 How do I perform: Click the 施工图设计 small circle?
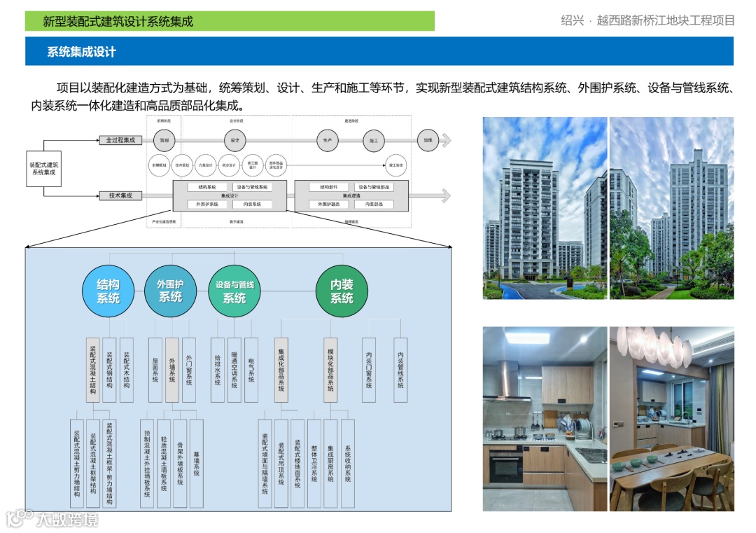click(x=252, y=165)
